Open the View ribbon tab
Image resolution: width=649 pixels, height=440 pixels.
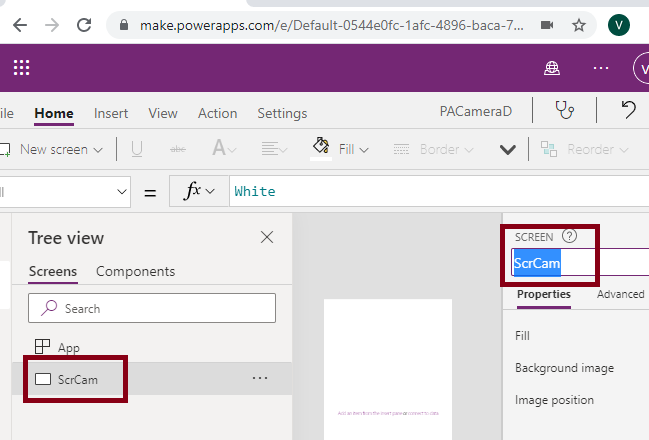pyautogui.click(x=163, y=113)
